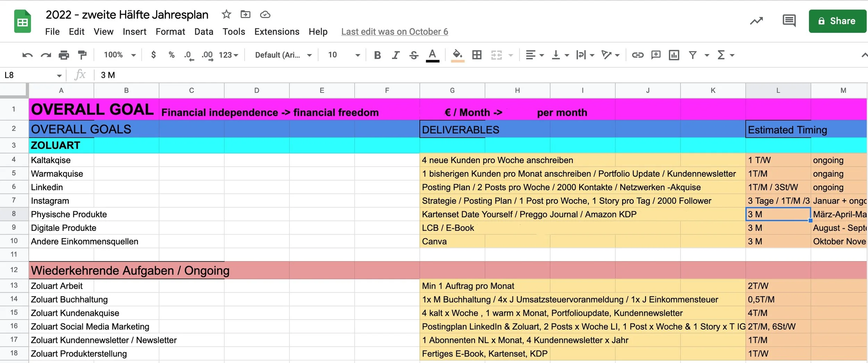The height and width of the screenshot is (363, 868).
Task: Collapse the toolbar with the chevron
Action: pyautogui.click(x=864, y=55)
